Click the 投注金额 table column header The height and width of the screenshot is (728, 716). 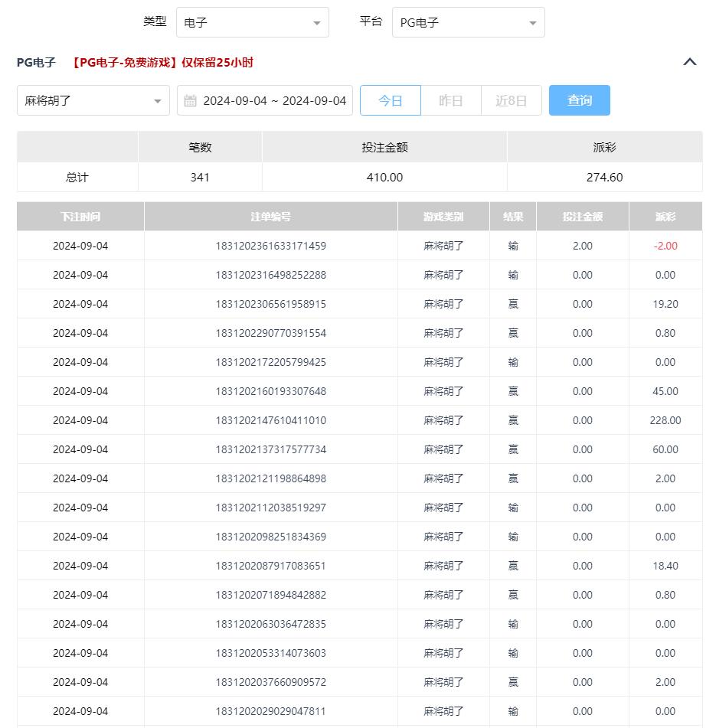[x=582, y=217]
